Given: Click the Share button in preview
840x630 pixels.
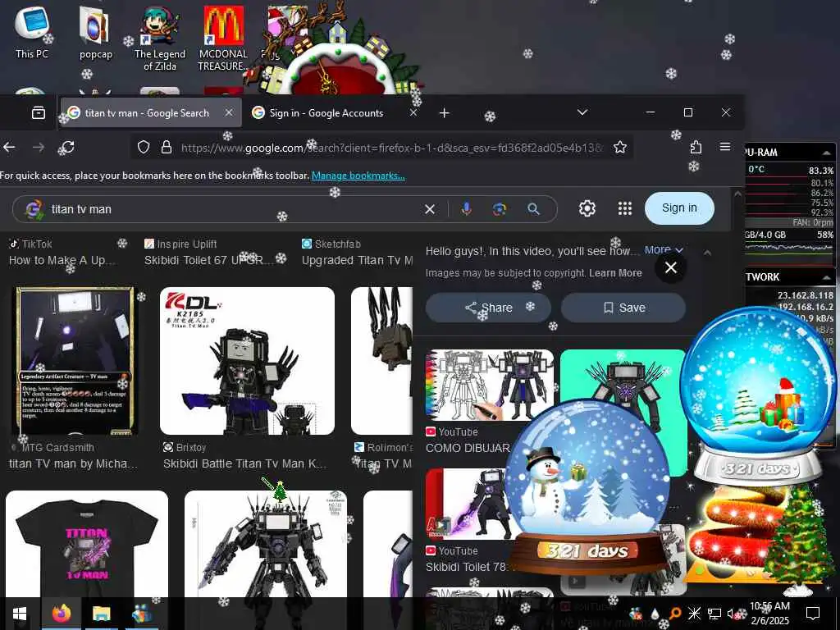Looking at the screenshot, I should 488,308.
